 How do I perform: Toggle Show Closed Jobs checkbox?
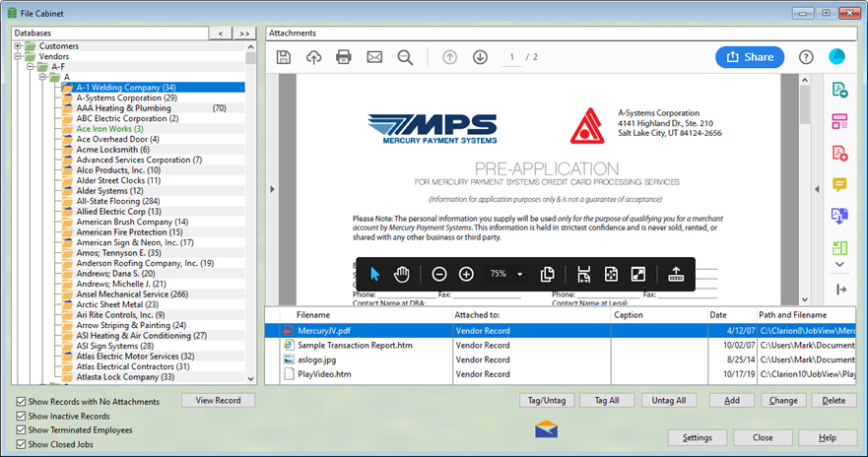pos(22,444)
